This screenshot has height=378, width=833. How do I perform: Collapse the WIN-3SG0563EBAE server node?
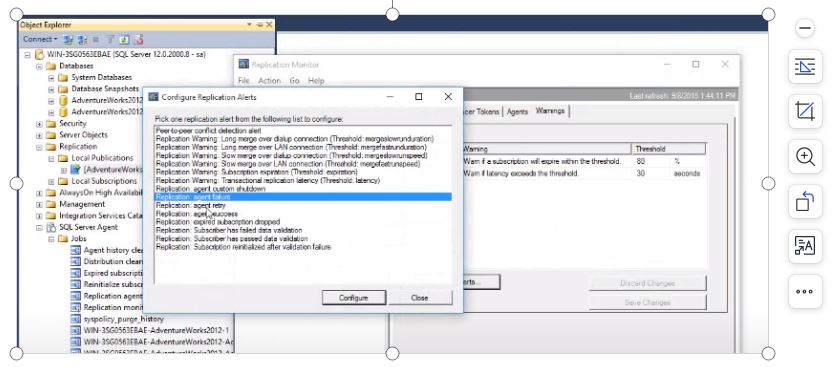click(x=27, y=55)
